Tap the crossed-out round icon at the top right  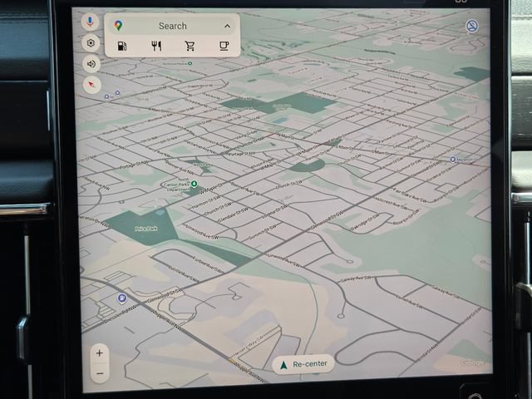tap(472, 26)
